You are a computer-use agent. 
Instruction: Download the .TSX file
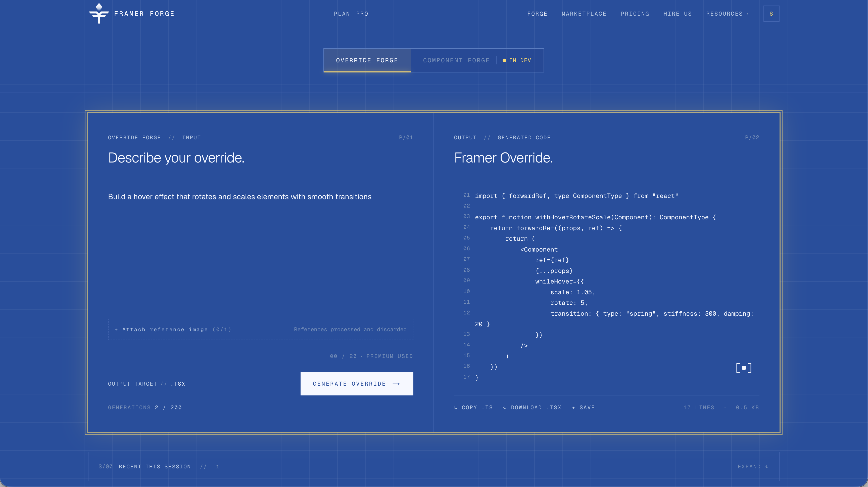point(532,408)
